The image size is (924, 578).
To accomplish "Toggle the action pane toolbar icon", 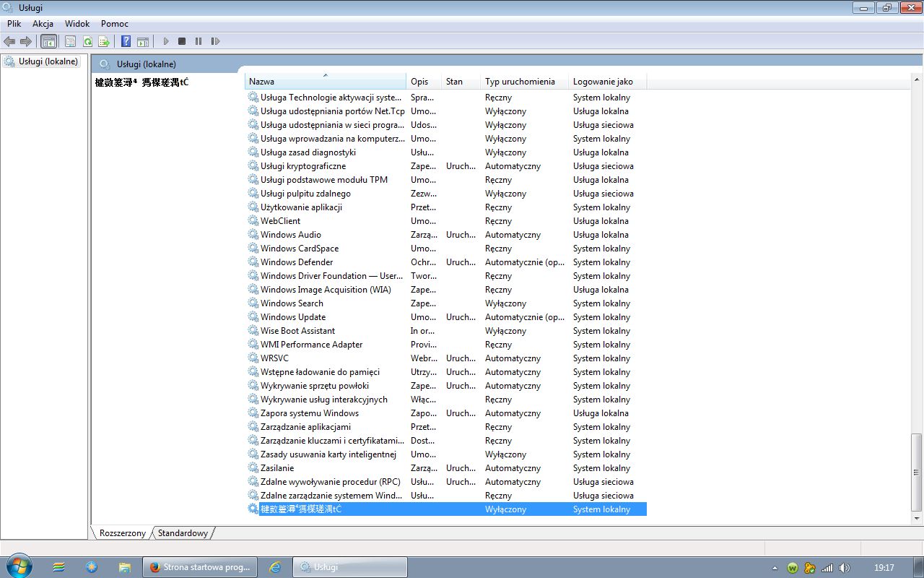I will (143, 41).
